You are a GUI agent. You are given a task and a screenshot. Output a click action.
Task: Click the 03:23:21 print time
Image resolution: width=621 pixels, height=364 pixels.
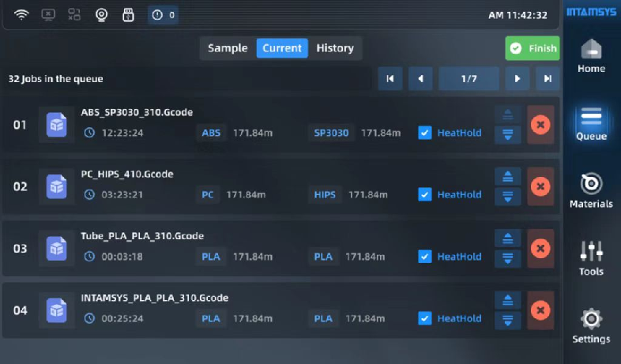pos(122,195)
